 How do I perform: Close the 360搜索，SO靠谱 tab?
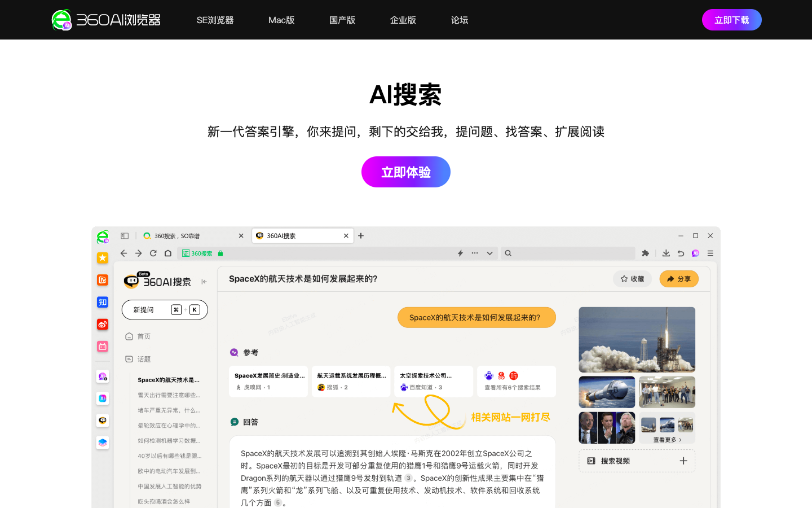[241, 236]
